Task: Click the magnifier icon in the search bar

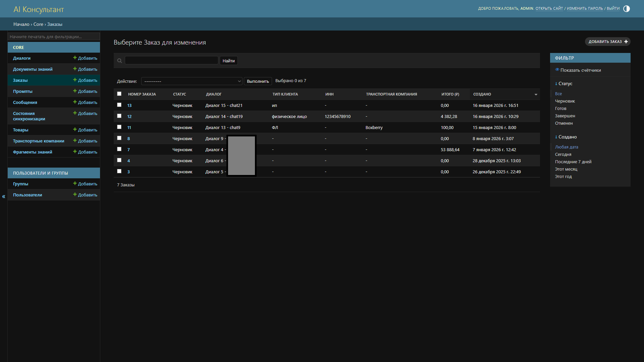Action: click(119, 61)
